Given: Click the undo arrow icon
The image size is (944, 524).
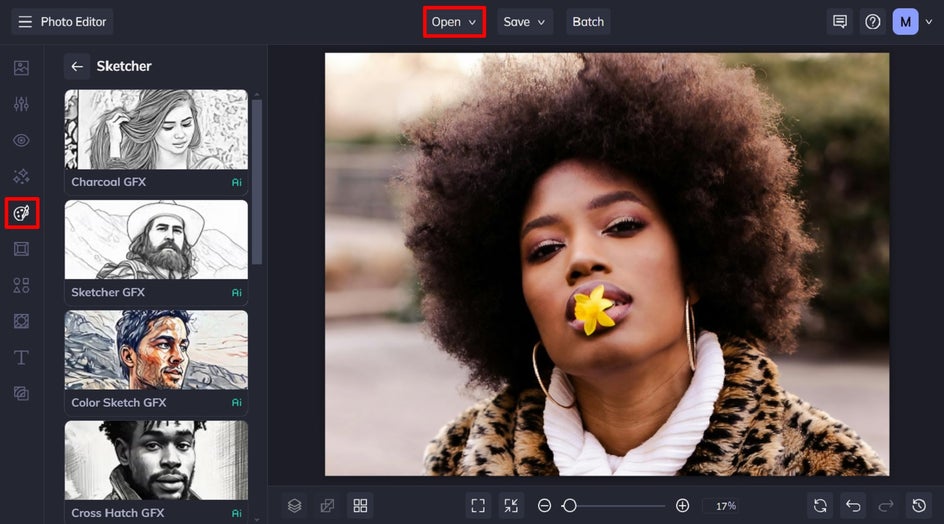Looking at the screenshot, I should (x=853, y=505).
